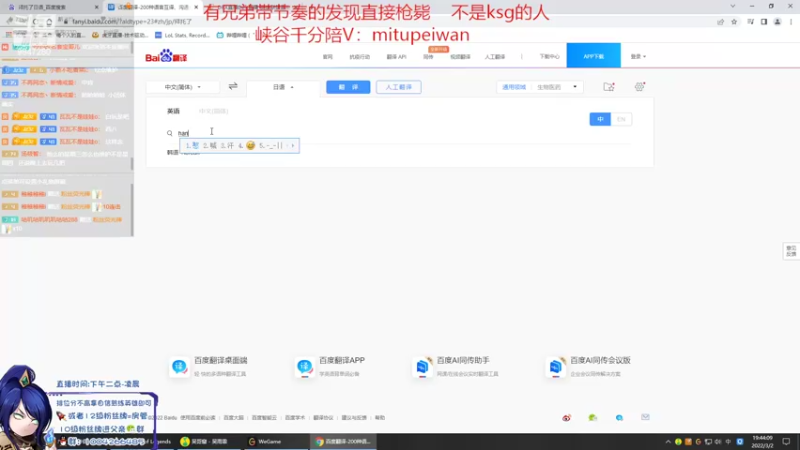The width and height of the screenshot is (800, 450).
Task: Open Chrome side panel icon
Action: point(764,22)
